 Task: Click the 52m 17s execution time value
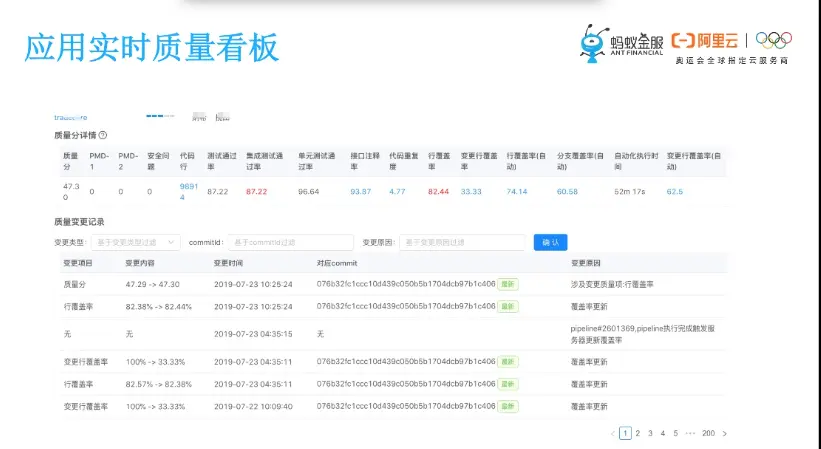629,192
